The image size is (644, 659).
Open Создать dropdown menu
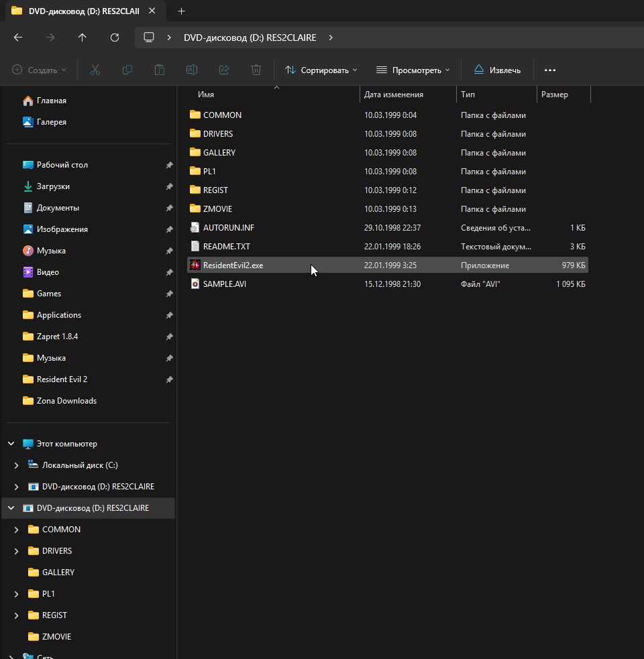(x=39, y=70)
